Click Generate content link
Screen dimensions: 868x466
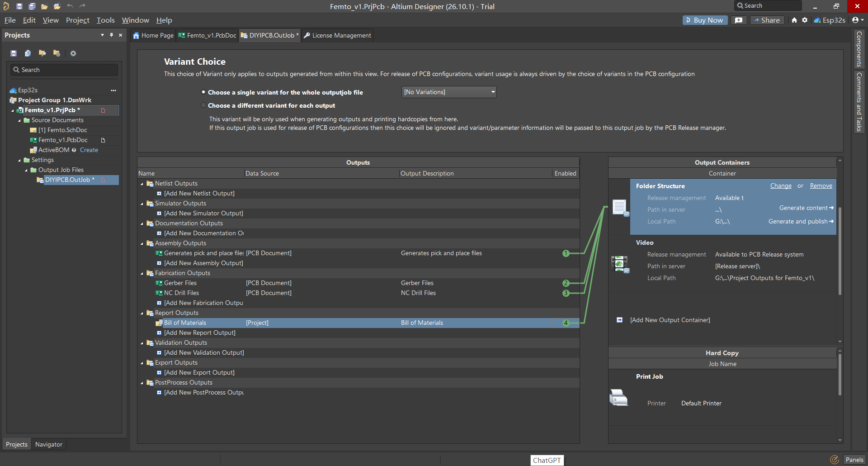[806, 208]
